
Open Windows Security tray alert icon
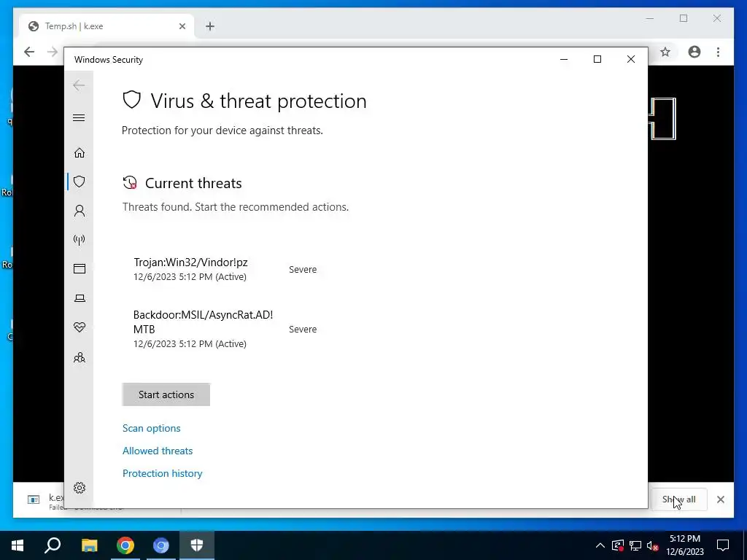click(x=617, y=545)
